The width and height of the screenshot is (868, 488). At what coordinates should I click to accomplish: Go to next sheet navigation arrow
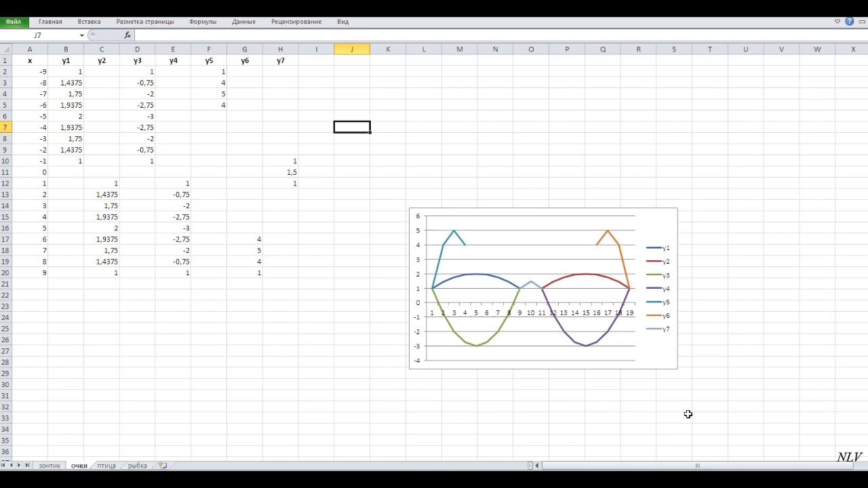[x=20, y=466]
